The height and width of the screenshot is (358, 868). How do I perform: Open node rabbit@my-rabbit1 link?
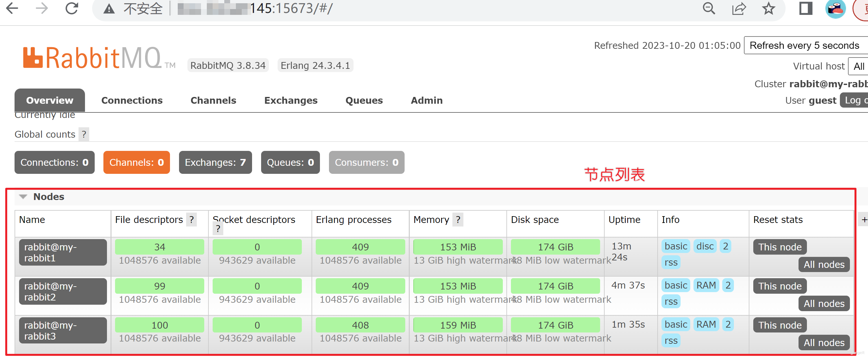[x=63, y=252]
